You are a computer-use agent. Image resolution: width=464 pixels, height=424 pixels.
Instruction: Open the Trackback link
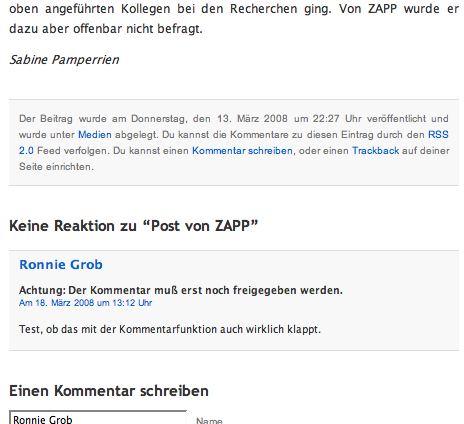point(376,151)
